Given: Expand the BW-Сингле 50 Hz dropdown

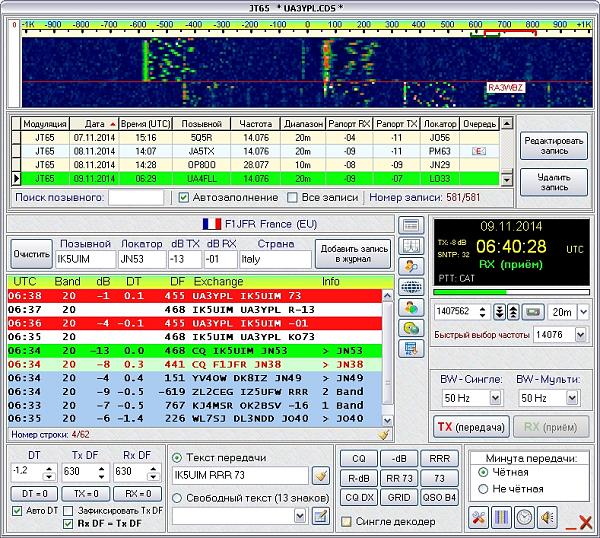Looking at the screenshot, I should (x=496, y=399).
